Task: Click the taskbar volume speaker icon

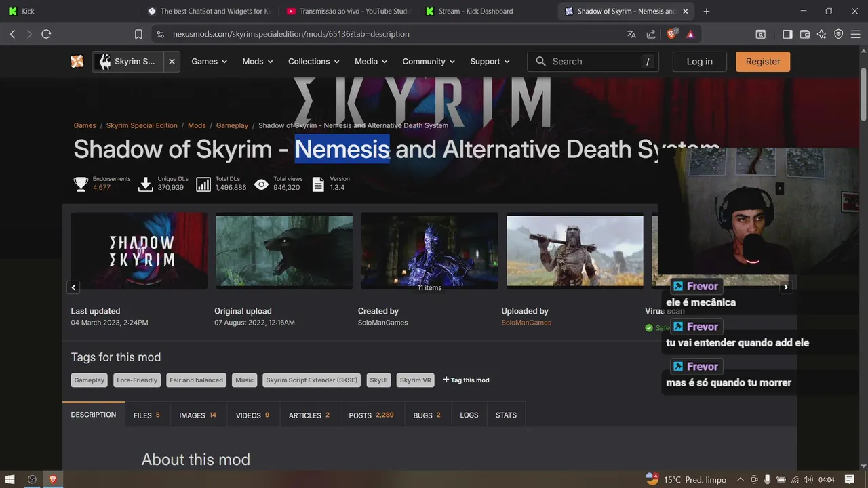Action: (x=808, y=480)
